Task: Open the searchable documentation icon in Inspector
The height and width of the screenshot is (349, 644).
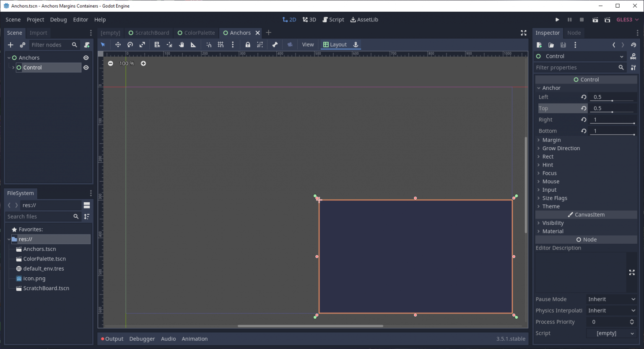Action: 634,56
